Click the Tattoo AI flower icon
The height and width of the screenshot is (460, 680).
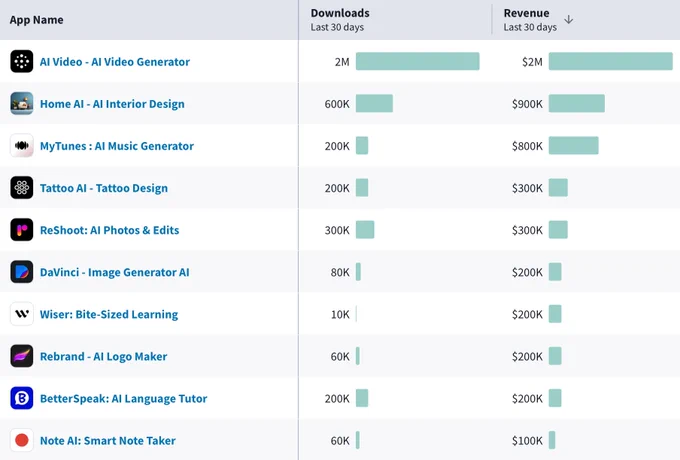[22, 187]
